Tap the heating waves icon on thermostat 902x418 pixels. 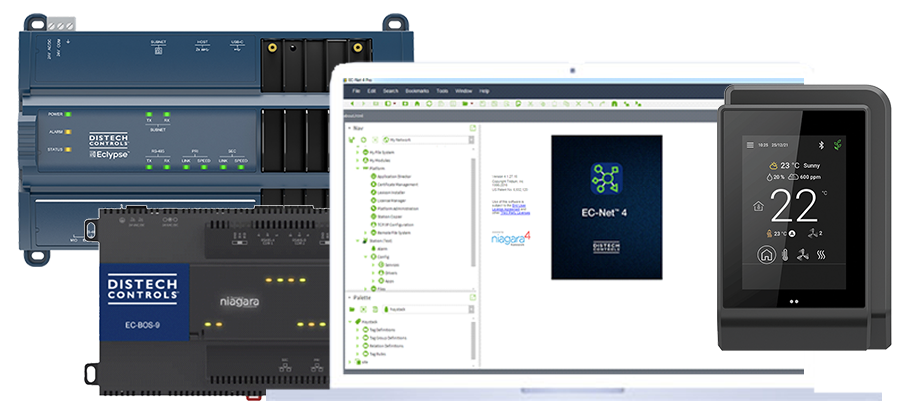[821, 255]
